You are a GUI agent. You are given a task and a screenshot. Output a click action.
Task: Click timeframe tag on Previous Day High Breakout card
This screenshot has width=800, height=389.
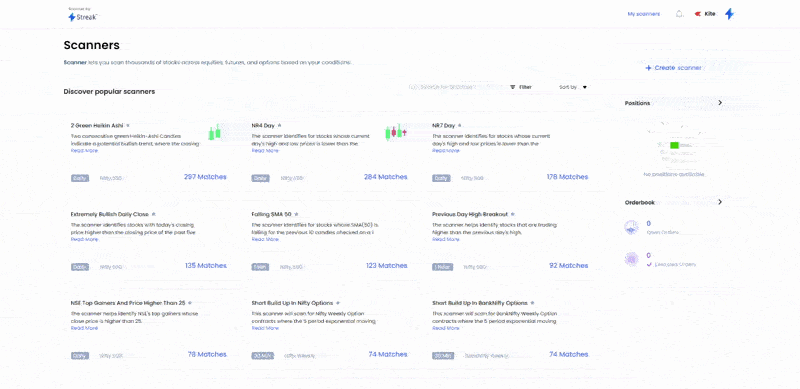pos(442,267)
